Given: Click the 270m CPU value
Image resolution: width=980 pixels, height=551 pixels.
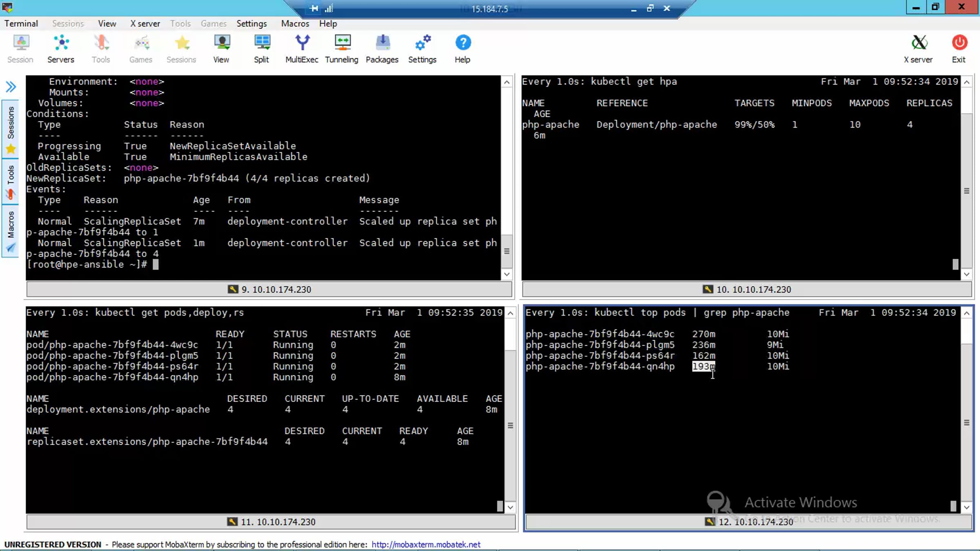Looking at the screenshot, I should pyautogui.click(x=704, y=334).
